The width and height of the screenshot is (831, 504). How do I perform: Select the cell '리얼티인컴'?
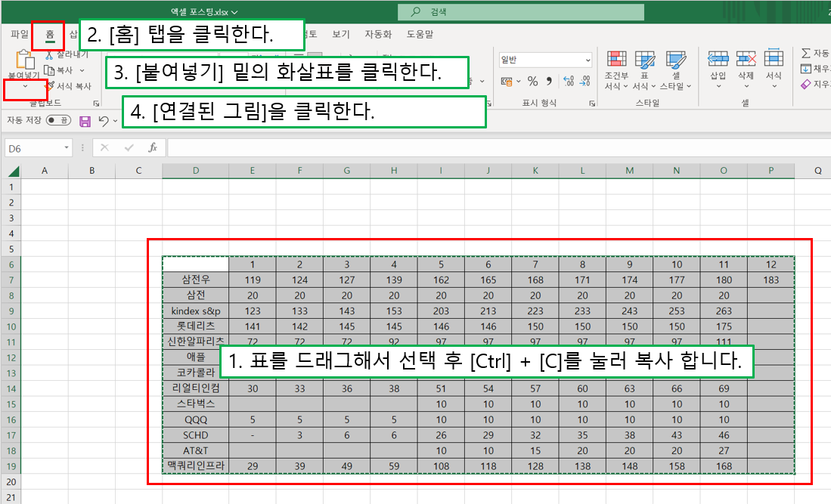click(196, 388)
